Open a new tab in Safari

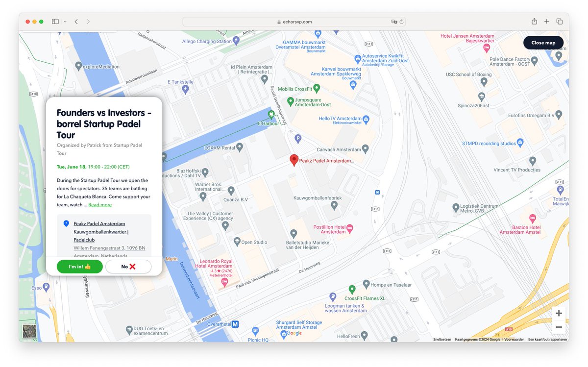point(546,22)
